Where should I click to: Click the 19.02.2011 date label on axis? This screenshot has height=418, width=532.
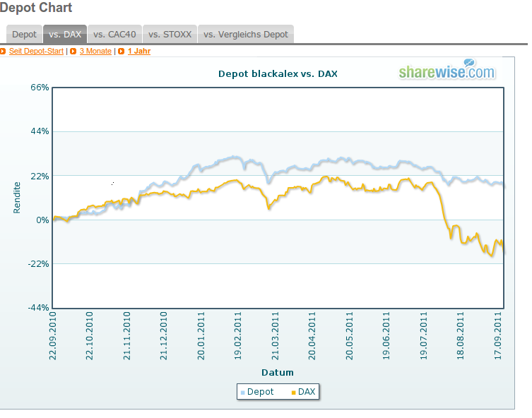pyautogui.click(x=239, y=337)
